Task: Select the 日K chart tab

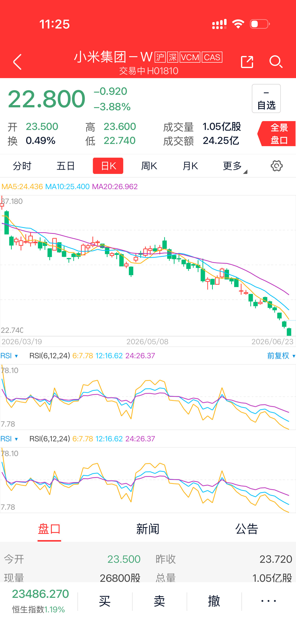Action: (108, 166)
